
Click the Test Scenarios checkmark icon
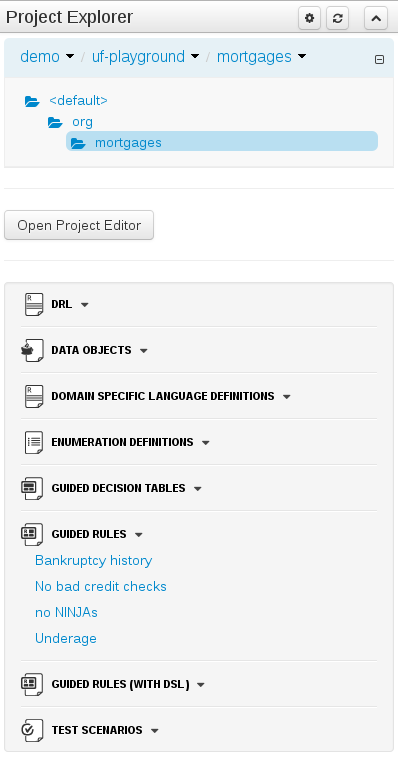pyautogui.click(x=32, y=730)
